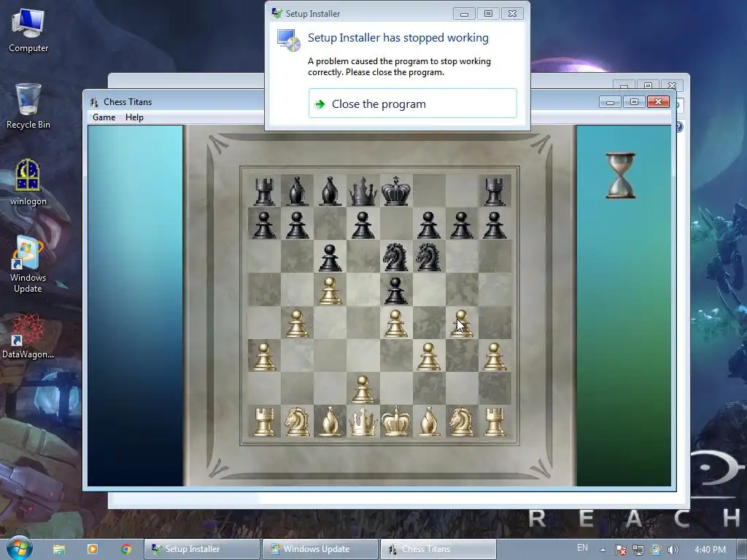Image resolution: width=747 pixels, height=560 pixels.
Task: Select the white rook on a1
Action: pyautogui.click(x=264, y=421)
